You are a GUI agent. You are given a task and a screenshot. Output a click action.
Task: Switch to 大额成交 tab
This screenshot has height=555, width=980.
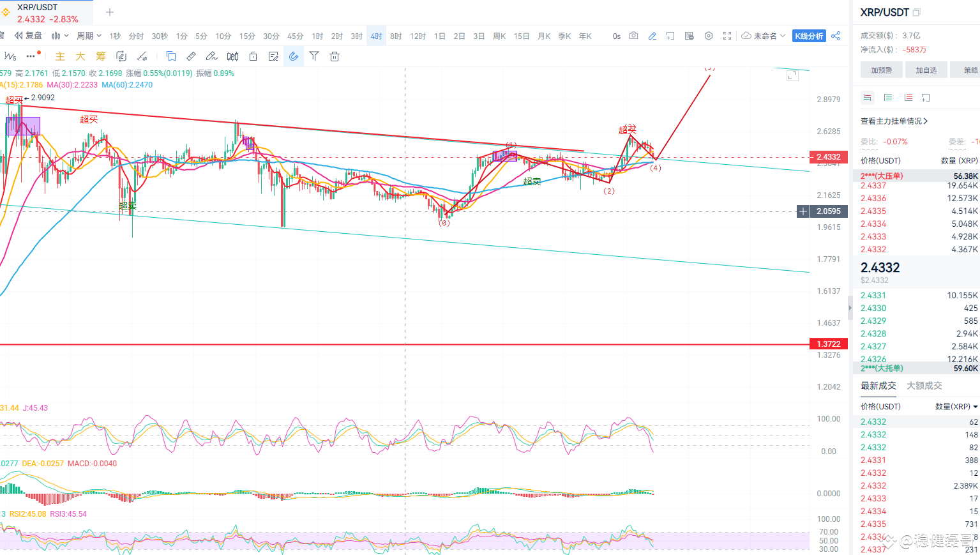coord(924,386)
